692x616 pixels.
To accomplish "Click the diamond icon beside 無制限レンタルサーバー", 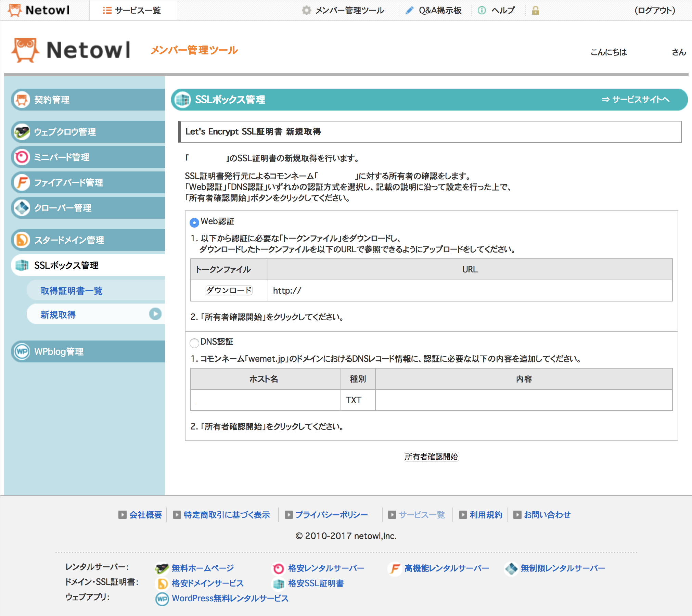I will (x=511, y=568).
